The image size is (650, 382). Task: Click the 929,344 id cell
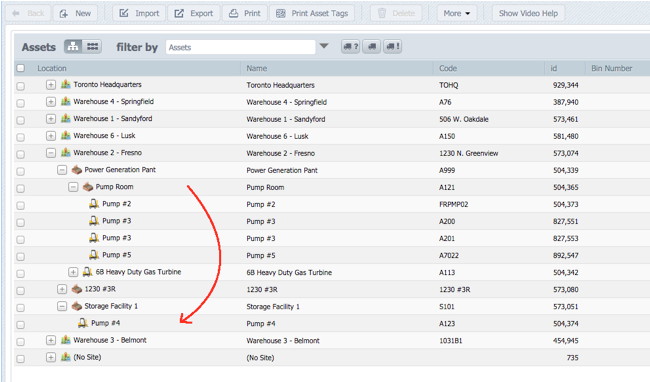coord(565,85)
